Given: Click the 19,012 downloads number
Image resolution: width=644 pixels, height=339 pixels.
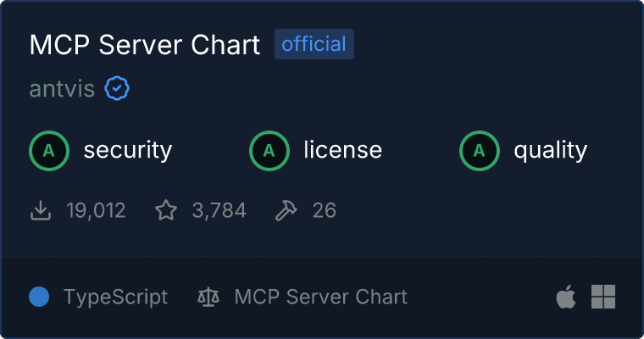Looking at the screenshot, I should [96, 210].
